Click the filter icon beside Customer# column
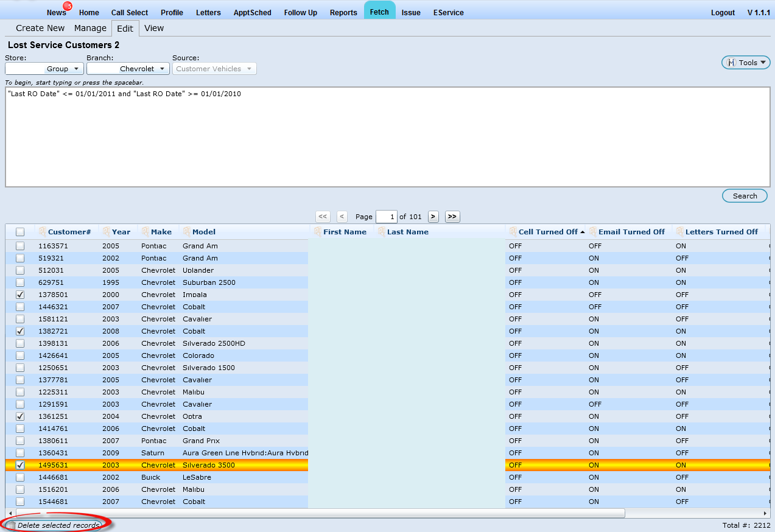Image resolution: width=775 pixels, height=532 pixels. pos(42,232)
